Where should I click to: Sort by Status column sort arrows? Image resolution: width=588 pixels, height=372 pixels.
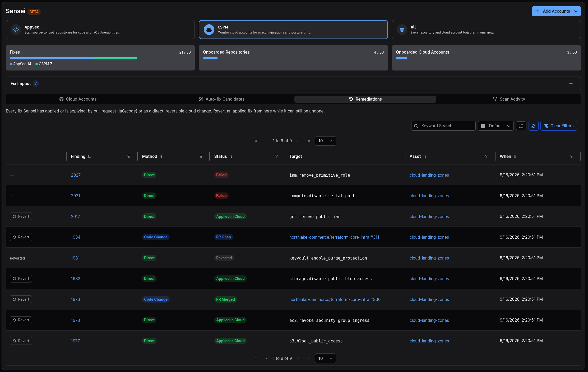[x=230, y=157]
